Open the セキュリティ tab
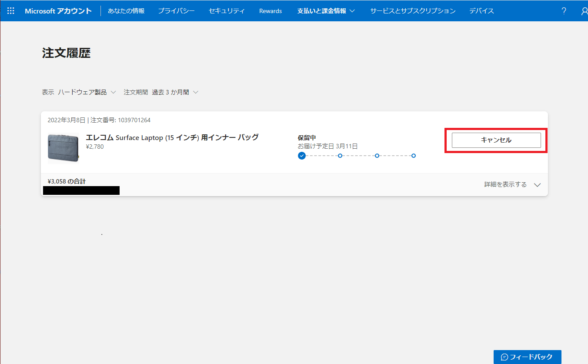The image size is (588, 364). pos(227,11)
